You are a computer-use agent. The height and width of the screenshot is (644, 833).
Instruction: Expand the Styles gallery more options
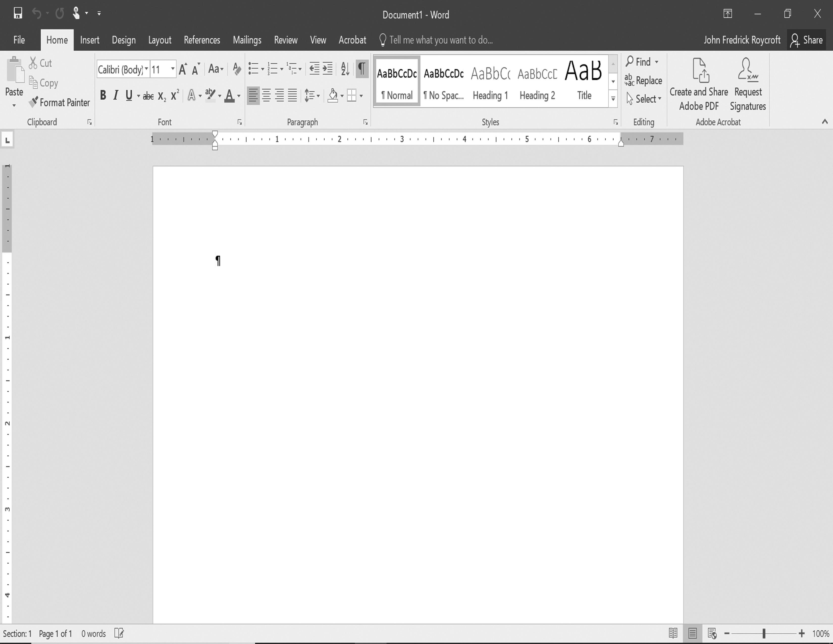[613, 102]
